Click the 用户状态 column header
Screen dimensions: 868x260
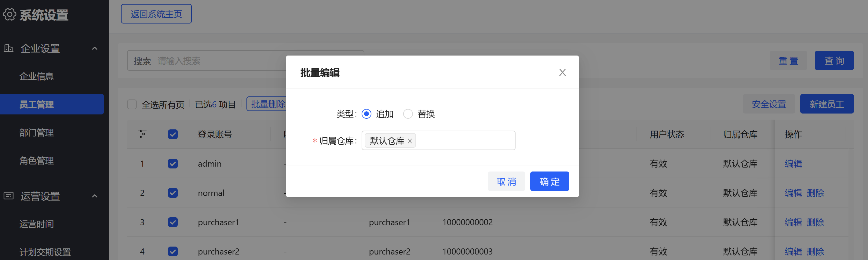click(667, 134)
